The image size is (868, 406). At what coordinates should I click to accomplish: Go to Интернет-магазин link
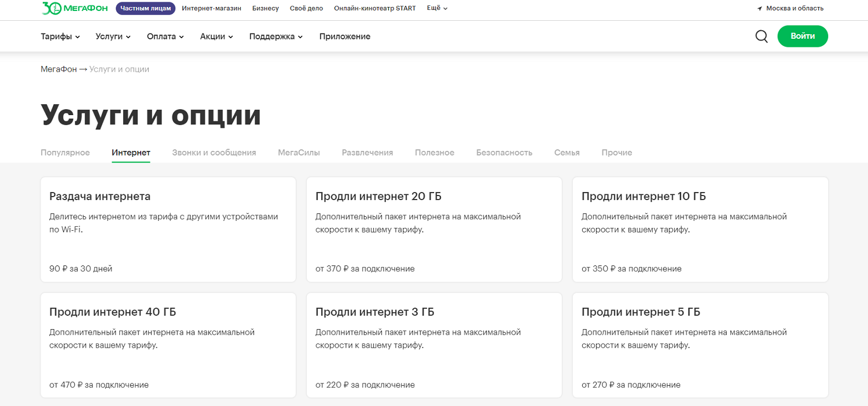[212, 8]
